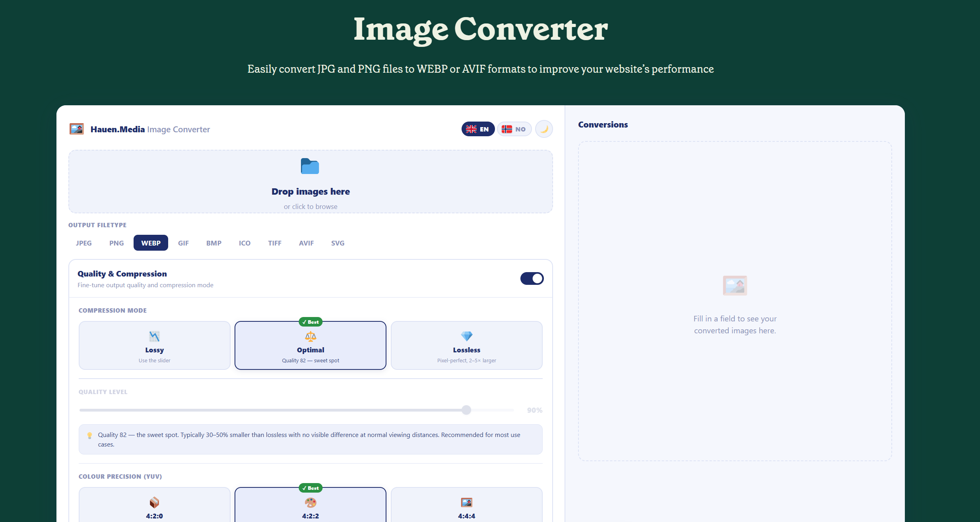980x522 pixels.
Task: Switch language to Norwegian (NO)
Action: tap(514, 129)
